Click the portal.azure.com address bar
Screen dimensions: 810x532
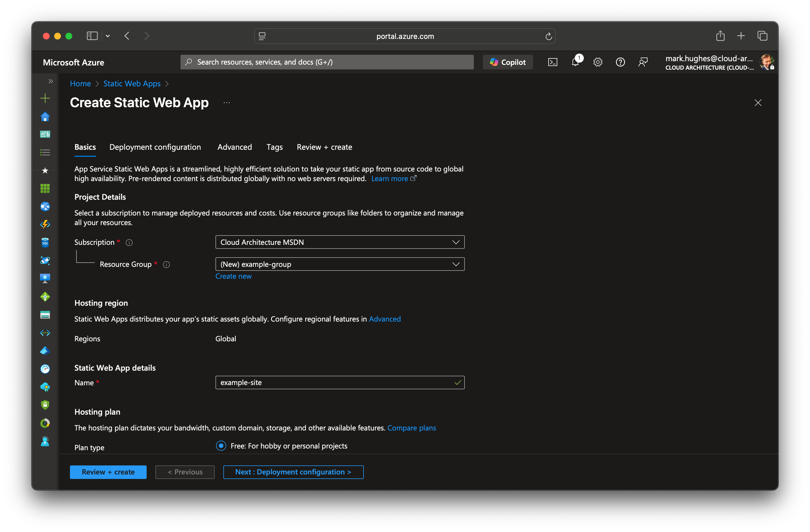pos(405,36)
